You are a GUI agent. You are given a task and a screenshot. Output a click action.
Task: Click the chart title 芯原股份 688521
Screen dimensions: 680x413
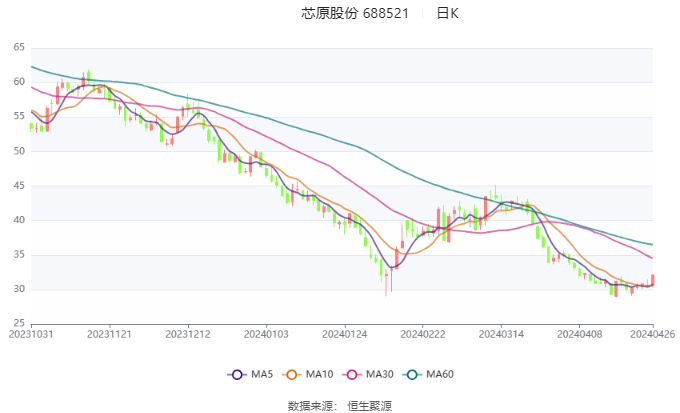coord(355,13)
